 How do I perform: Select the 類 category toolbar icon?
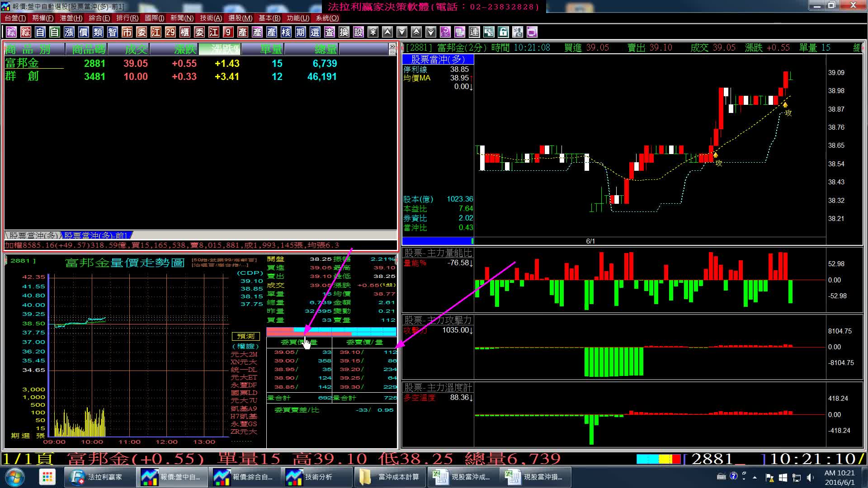tap(98, 32)
